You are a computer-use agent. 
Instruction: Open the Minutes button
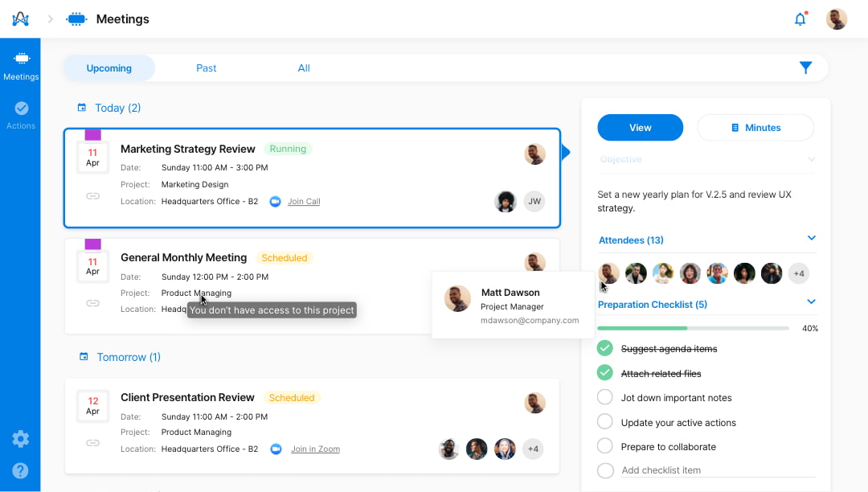pos(755,128)
